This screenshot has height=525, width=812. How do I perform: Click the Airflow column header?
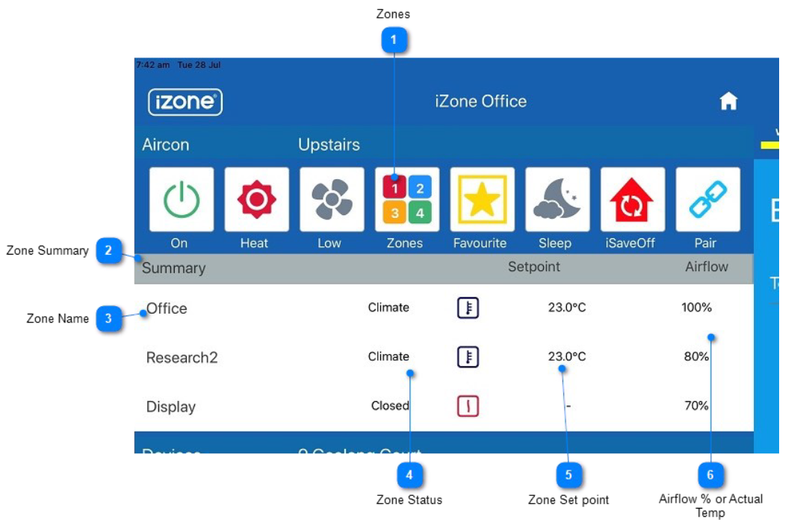pos(707,267)
